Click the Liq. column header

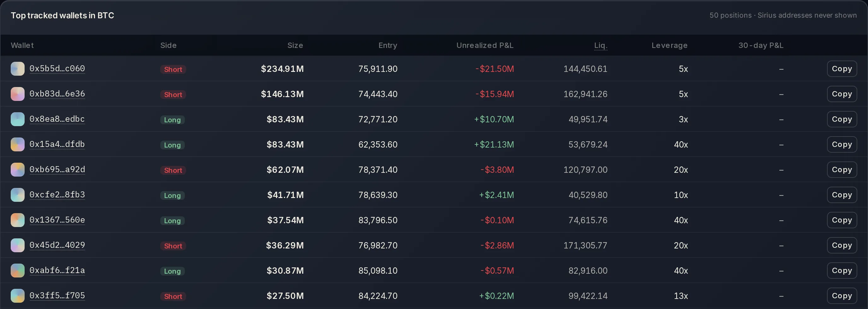point(601,45)
